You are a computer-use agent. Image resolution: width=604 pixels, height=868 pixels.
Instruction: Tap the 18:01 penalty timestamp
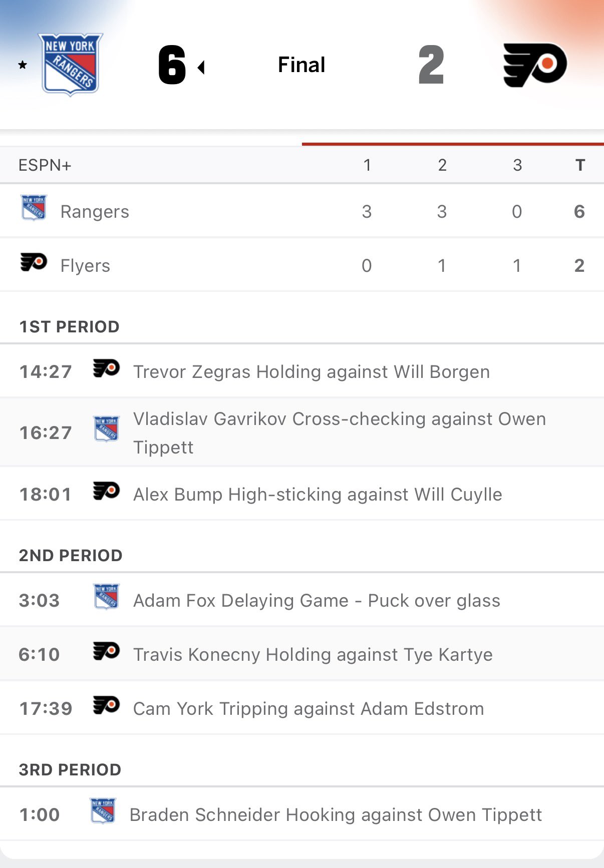coord(45,495)
